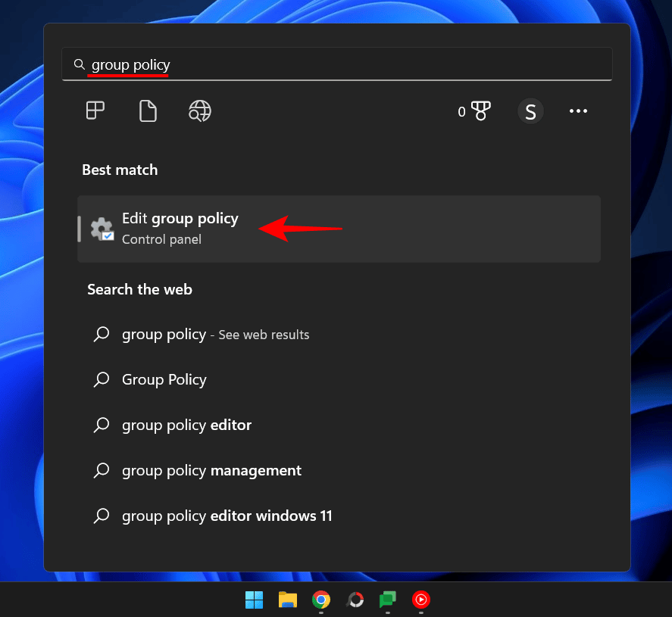Select the Apps search filter icon
The height and width of the screenshot is (617, 672).
click(95, 111)
